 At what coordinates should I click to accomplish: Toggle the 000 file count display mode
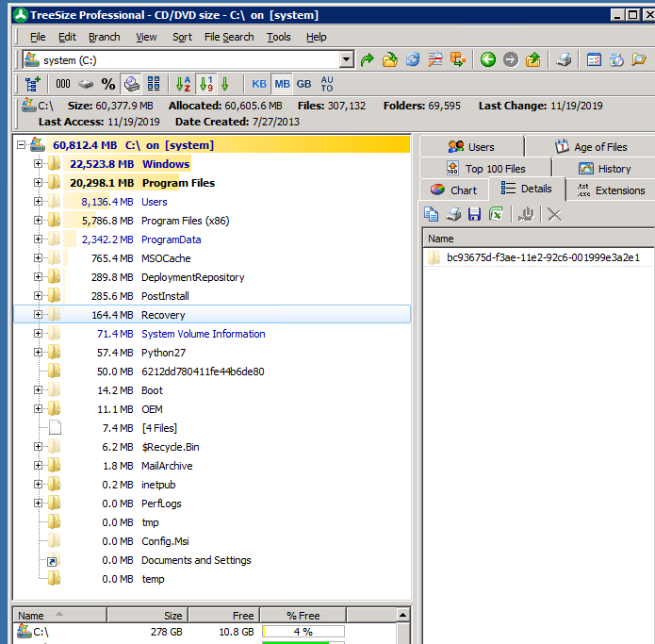coord(63,84)
